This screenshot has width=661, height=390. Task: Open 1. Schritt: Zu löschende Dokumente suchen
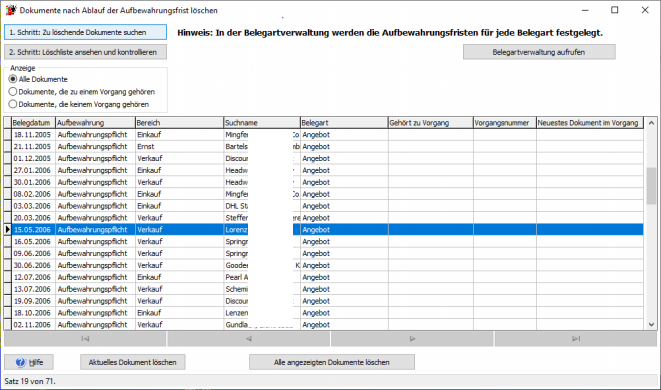(85, 32)
